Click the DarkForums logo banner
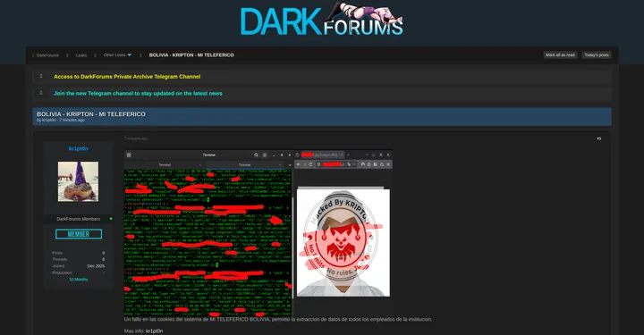Screen dimensions: 644x335 coord(322,20)
